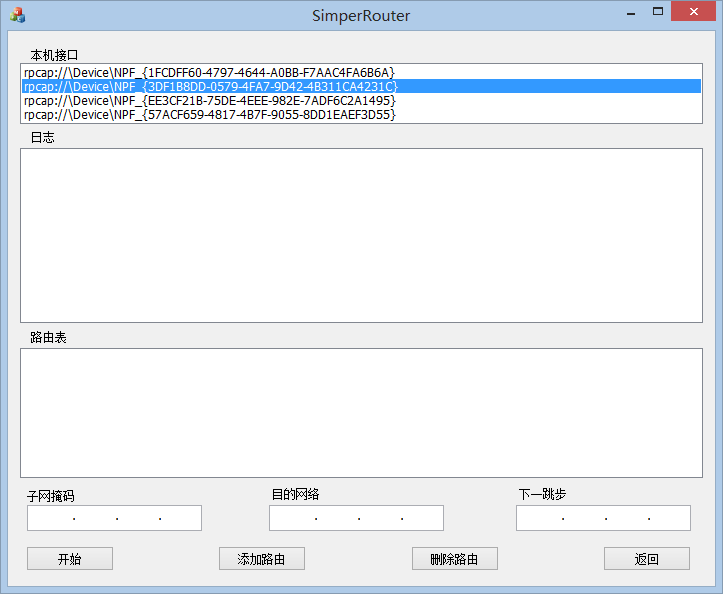Click the 添加路由 add route button

(x=261, y=558)
